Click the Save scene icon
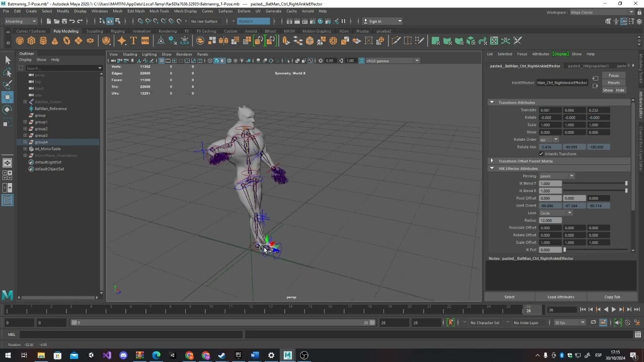Viewport: 644px width, 362px height. 64,21
